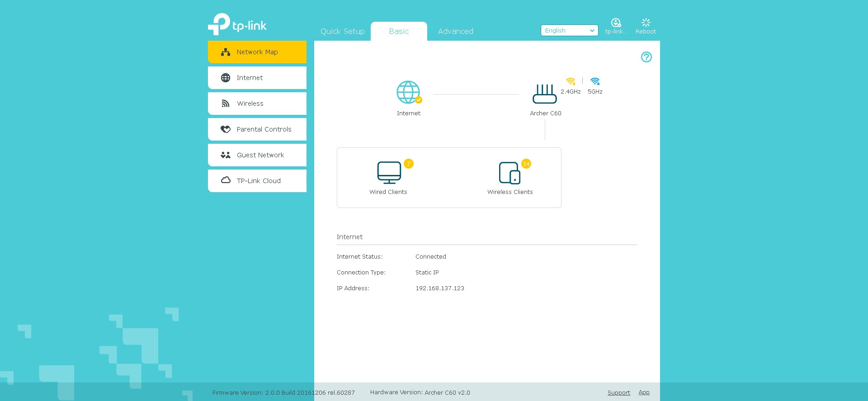Viewport: 868px width, 401px height.
Task: Open Guest Network in sidebar
Action: [x=257, y=155]
